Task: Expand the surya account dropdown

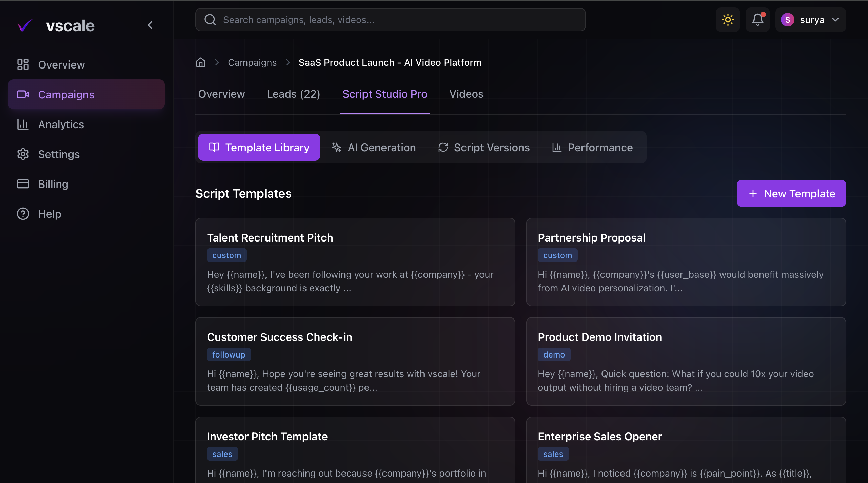Action: pyautogui.click(x=835, y=20)
